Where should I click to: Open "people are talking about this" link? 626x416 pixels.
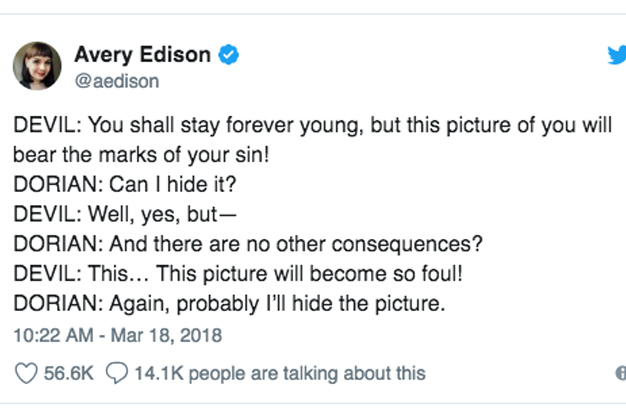(x=306, y=373)
